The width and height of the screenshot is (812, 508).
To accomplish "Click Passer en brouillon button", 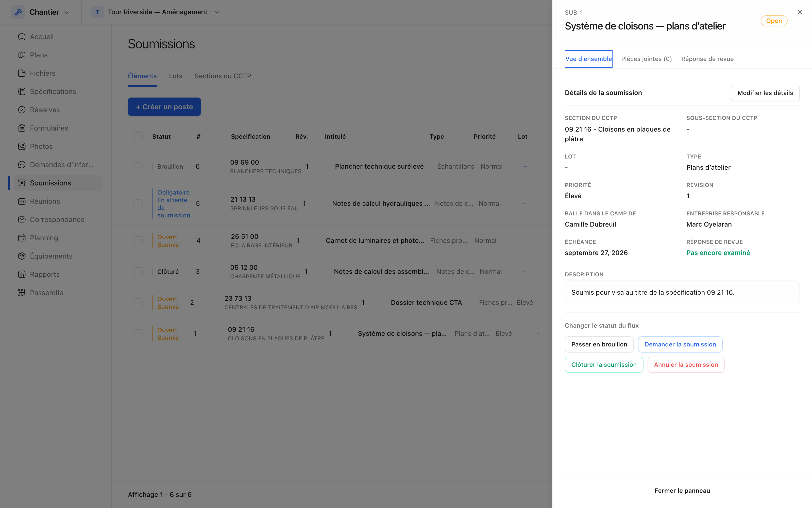I will [x=599, y=344].
